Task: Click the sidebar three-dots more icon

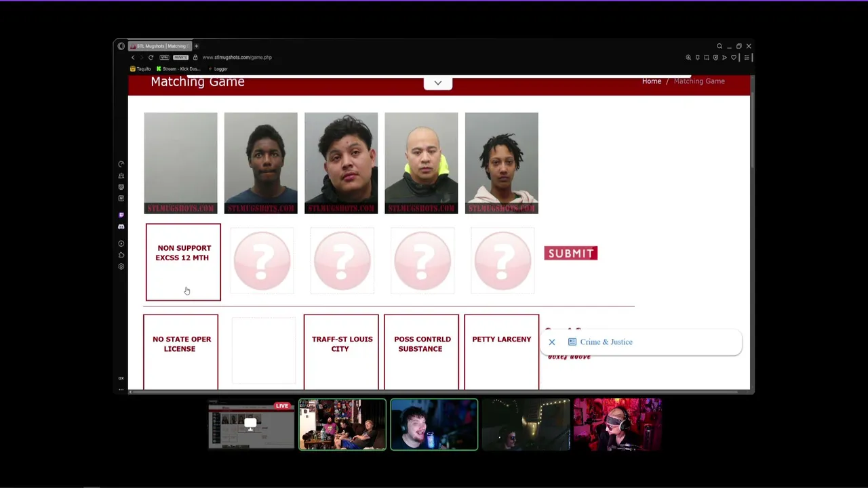Action: pos(121,389)
